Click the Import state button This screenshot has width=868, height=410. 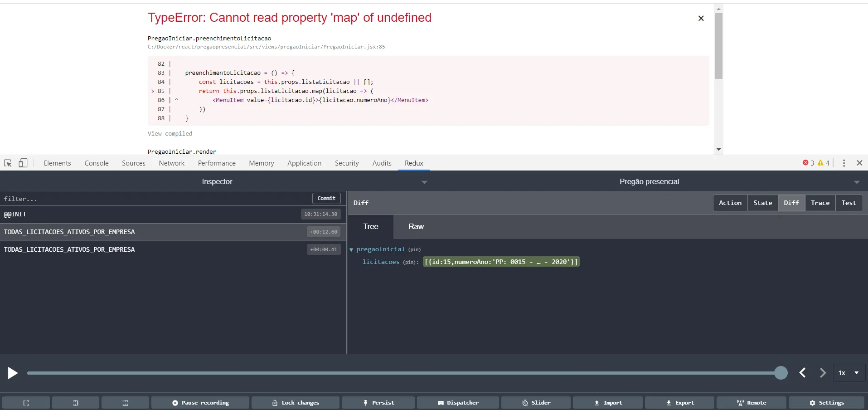(607, 403)
